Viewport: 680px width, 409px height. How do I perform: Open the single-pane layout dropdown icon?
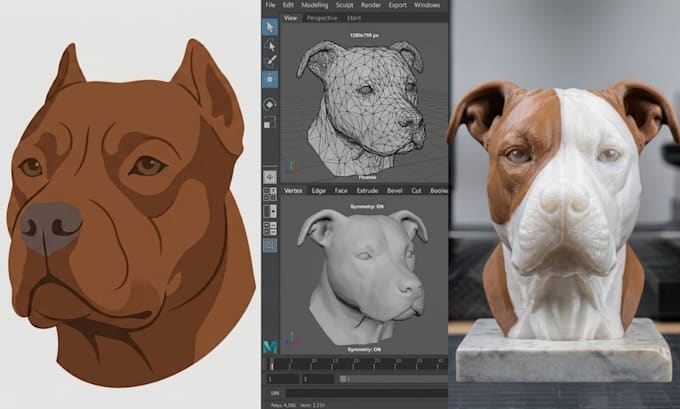click(270, 211)
